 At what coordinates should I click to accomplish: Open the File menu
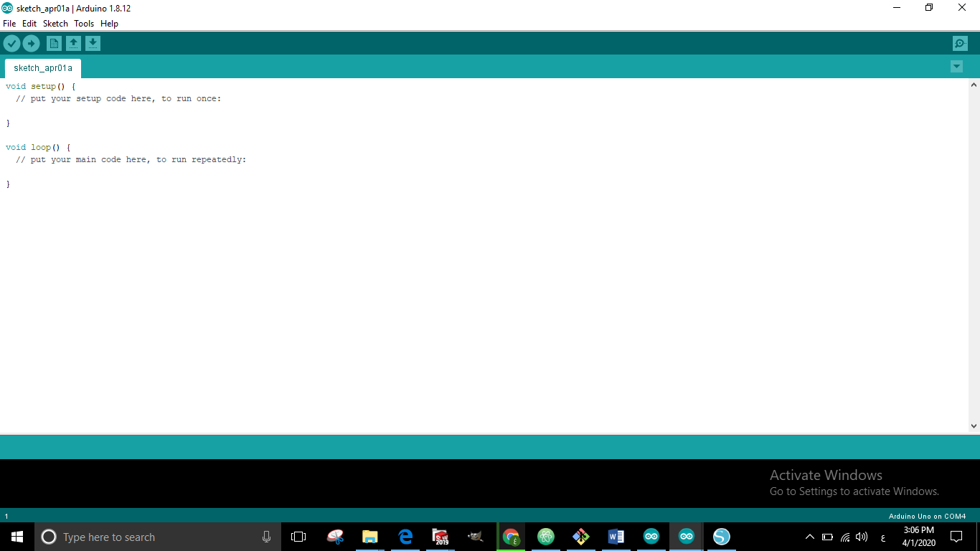9,24
